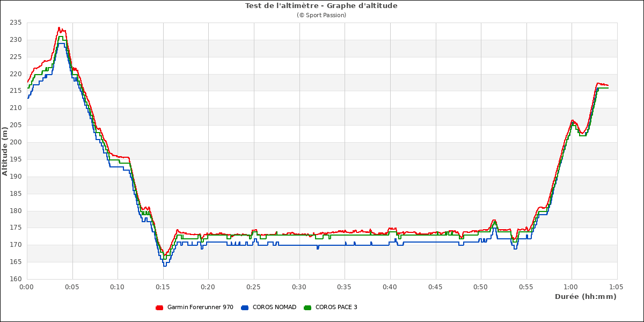The height and width of the screenshot is (322, 644).
Task: Click the 220 altitude axis value
Action: pos(16,74)
